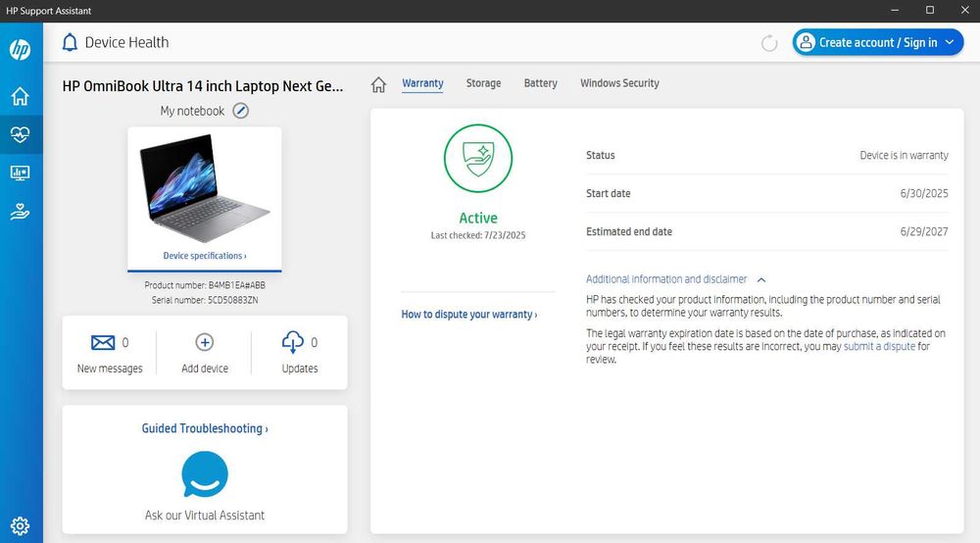
Task: Open the Windows Security tab
Action: (619, 83)
